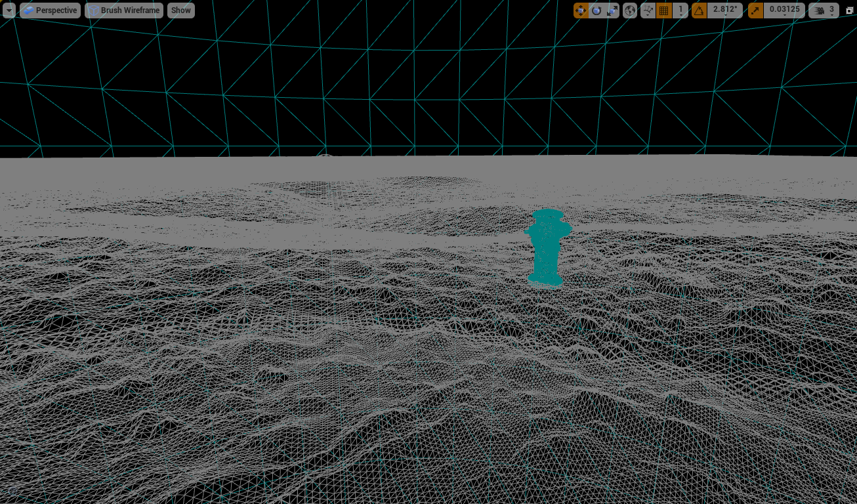The height and width of the screenshot is (504, 857).
Task: Click the Brush Wireframe cube icon
Action: pyautogui.click(x=94, y=10)
